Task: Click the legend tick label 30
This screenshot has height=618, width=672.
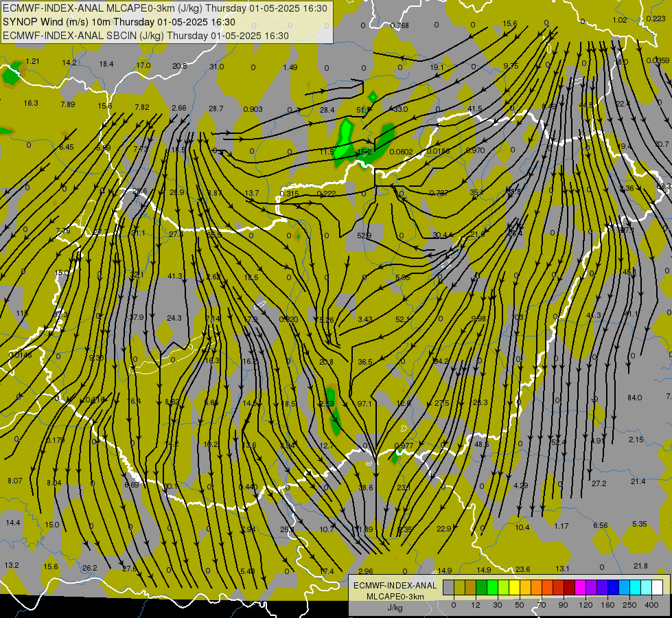Action: point(497,605)
